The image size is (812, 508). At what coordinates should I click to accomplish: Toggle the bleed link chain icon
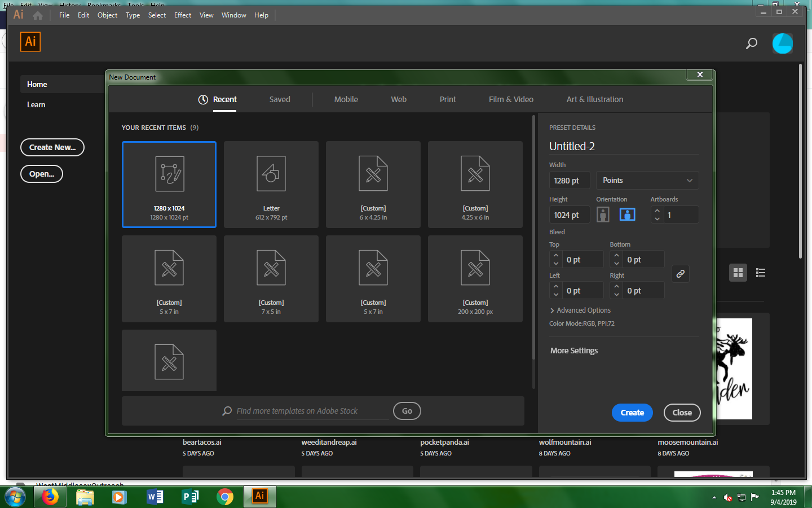[681, 274]
